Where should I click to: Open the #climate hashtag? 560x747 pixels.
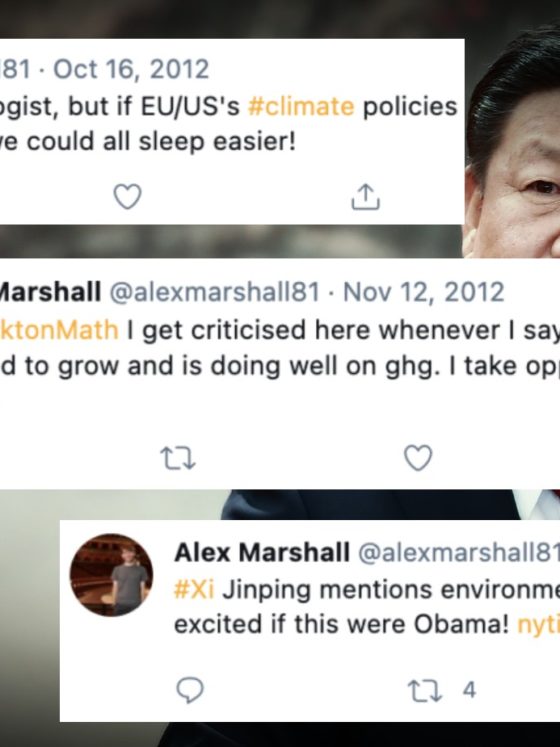click(x=301, y=106)
